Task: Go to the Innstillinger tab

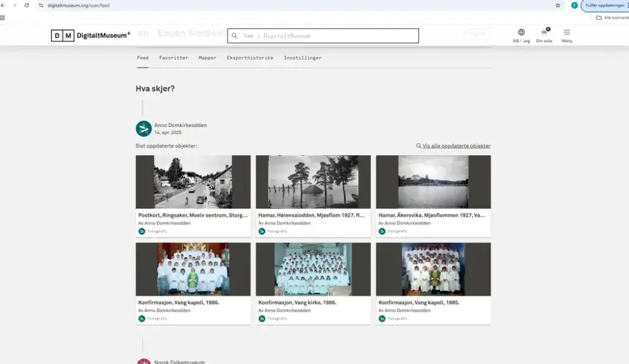Action: click(303, 58)
